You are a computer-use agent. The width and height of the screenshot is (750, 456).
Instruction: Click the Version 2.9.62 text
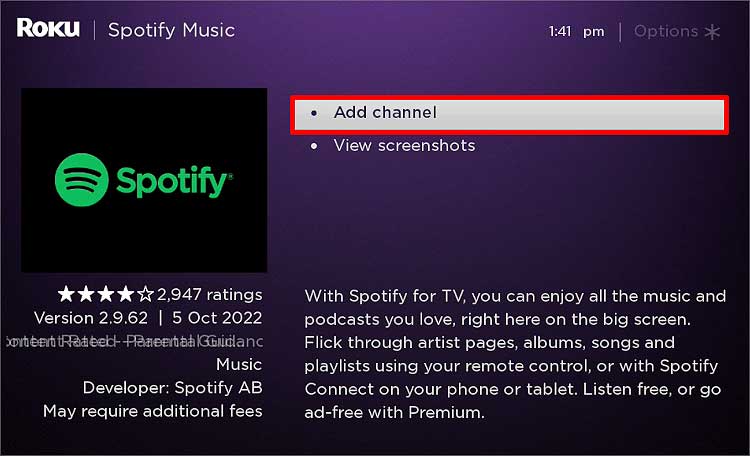tap(90, 318)
